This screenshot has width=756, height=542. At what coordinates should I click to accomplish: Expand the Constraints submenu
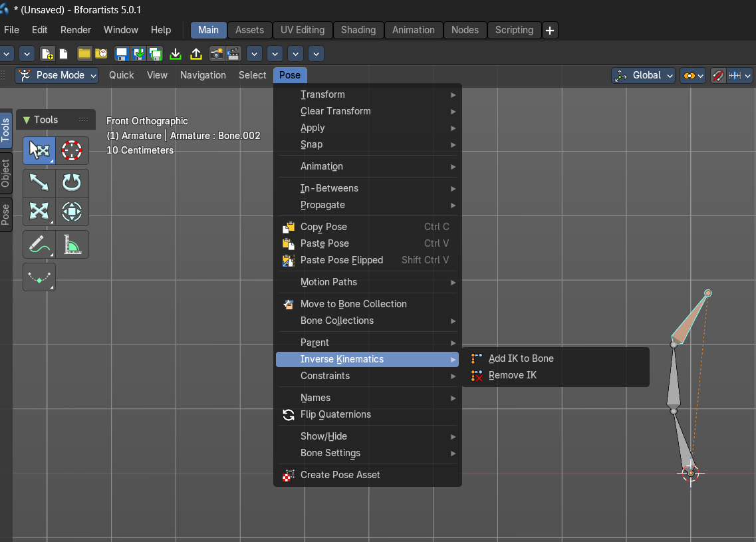click(x=368, y=376)
